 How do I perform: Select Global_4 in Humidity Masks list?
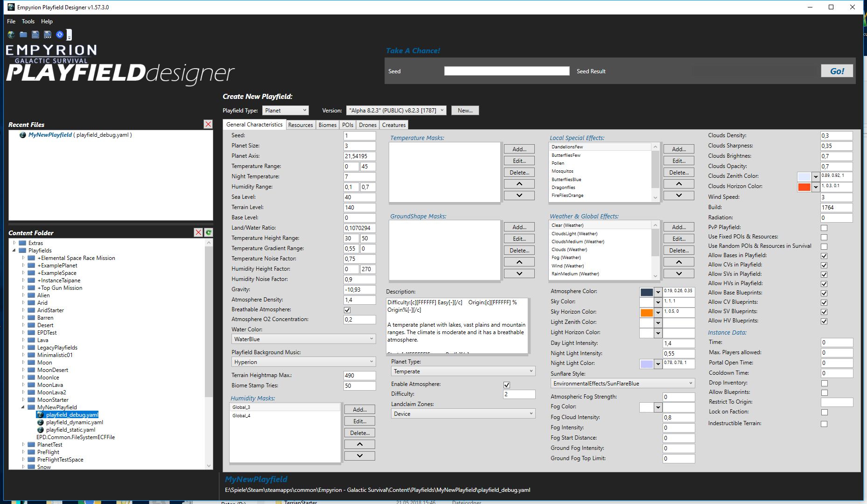[285, 416]
